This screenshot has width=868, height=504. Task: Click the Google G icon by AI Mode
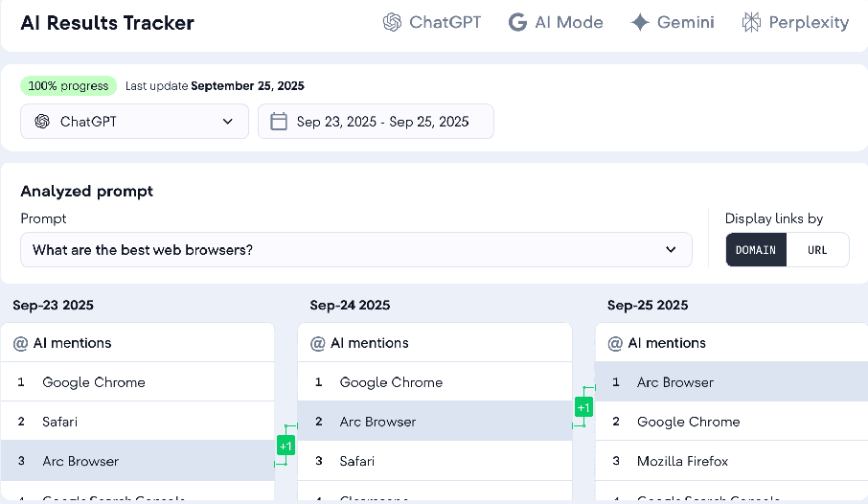pyautogui.click(x=517, y=22)
